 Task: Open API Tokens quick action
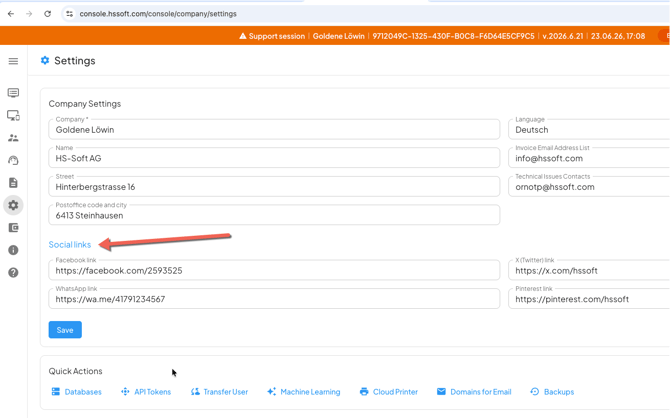(x=146, y=392)
